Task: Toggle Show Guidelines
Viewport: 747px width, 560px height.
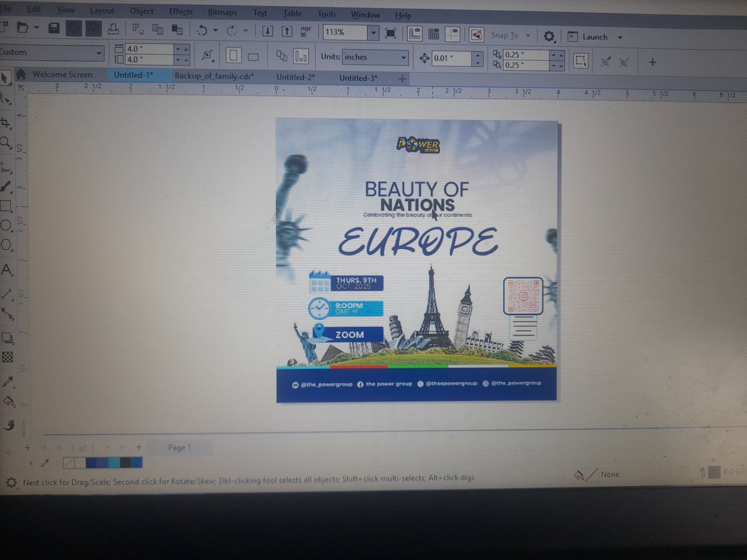Action: (453, 34)
